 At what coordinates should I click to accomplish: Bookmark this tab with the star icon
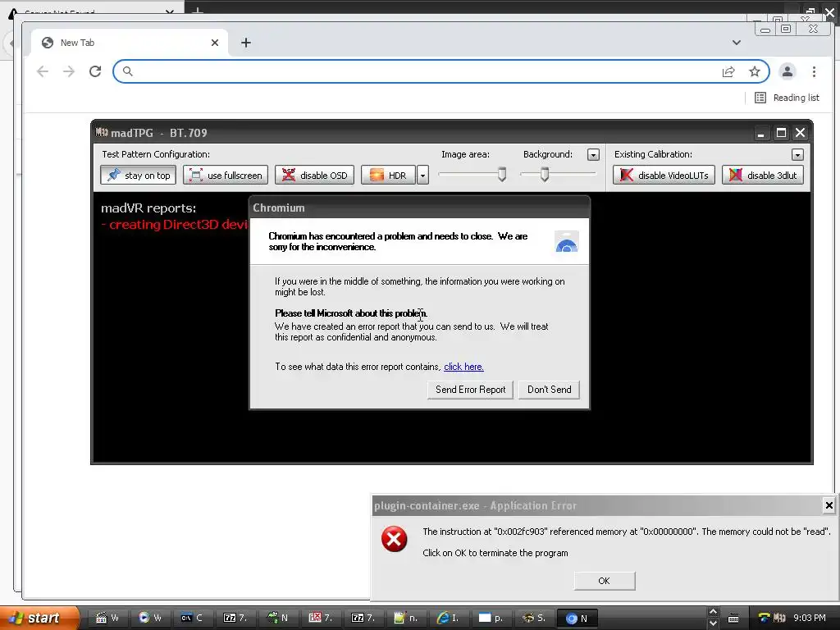[755, 72]
